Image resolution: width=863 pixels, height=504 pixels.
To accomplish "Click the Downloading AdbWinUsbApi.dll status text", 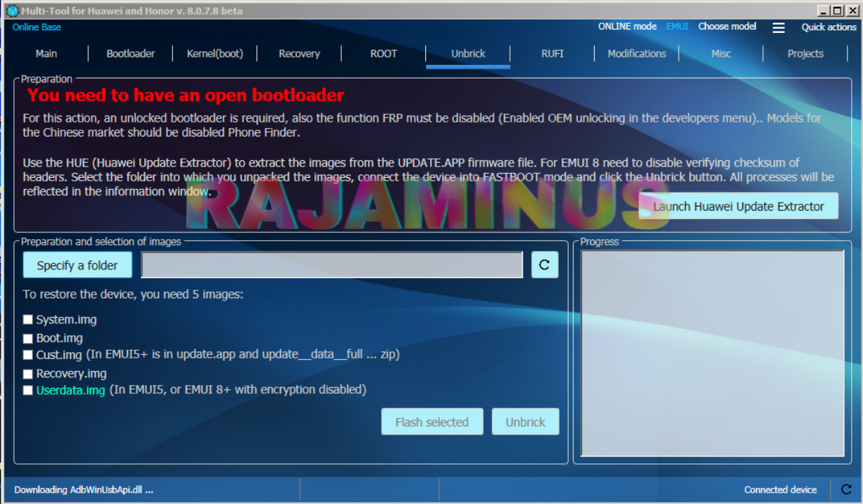I will point(83,490).
